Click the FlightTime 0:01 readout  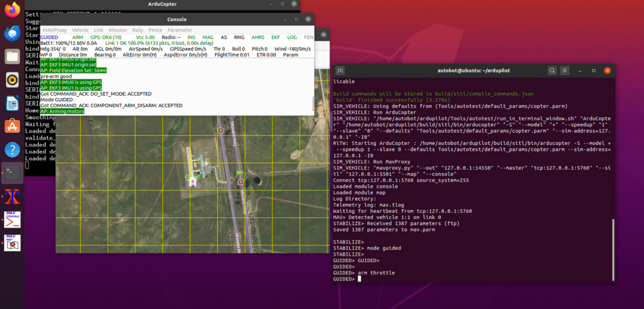(232, 54)
